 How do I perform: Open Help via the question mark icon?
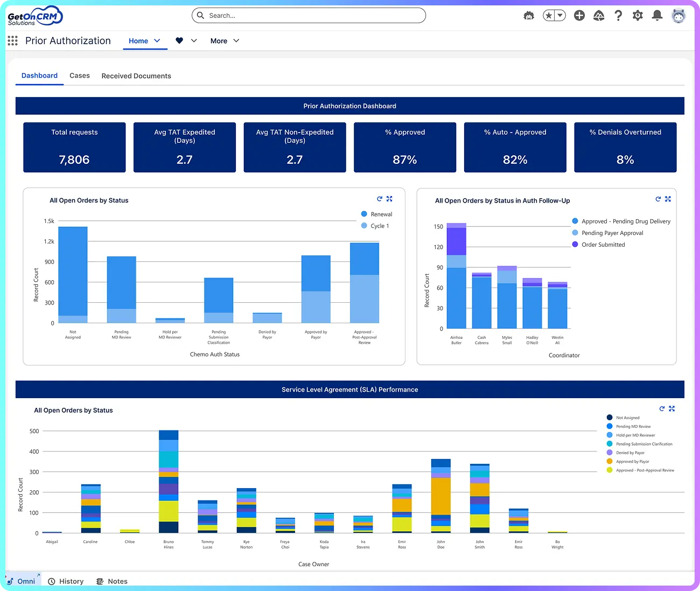(618, 16)
